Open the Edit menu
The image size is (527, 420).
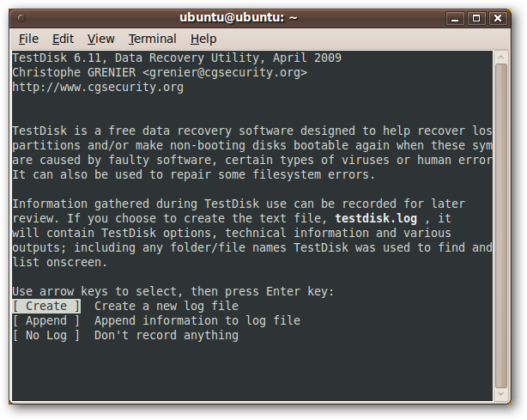tap(63, 39)
